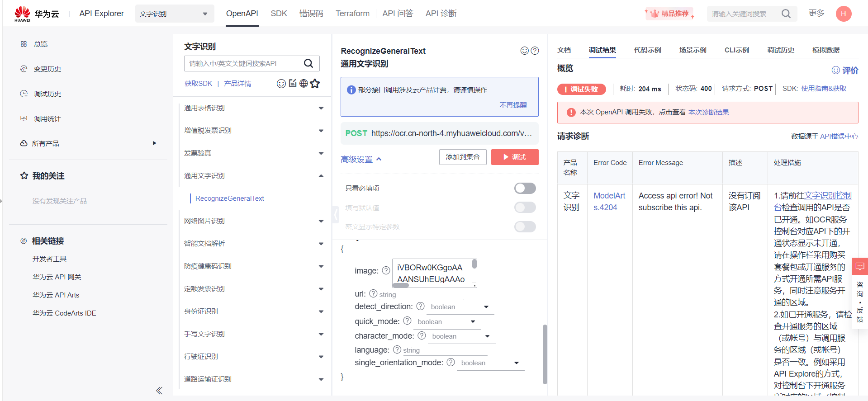This screenshot has height=401, width=868.
Task: Click the 评价 smiley rating link
Action: point(845,70)
